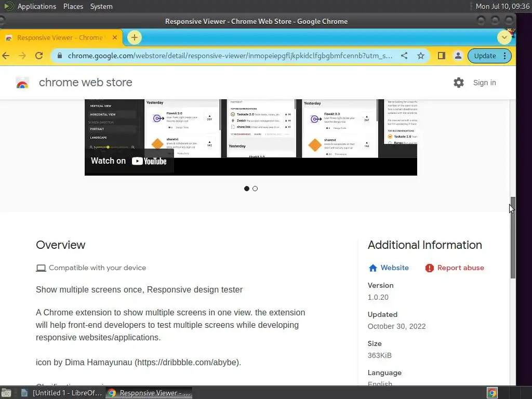Click the clock showing Mon Jul 10, 09:36
This screenshot has width=532, height=399.
click(x=502, y=6)
